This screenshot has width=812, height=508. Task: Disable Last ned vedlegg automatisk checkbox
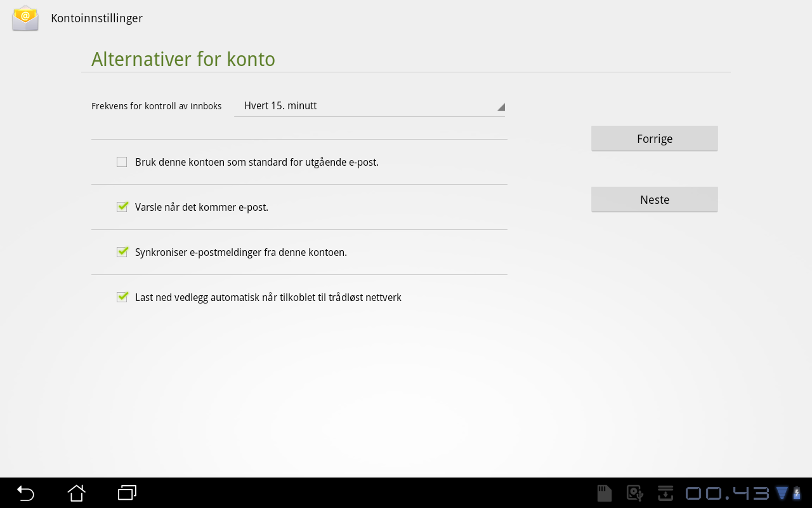(122, 297)
